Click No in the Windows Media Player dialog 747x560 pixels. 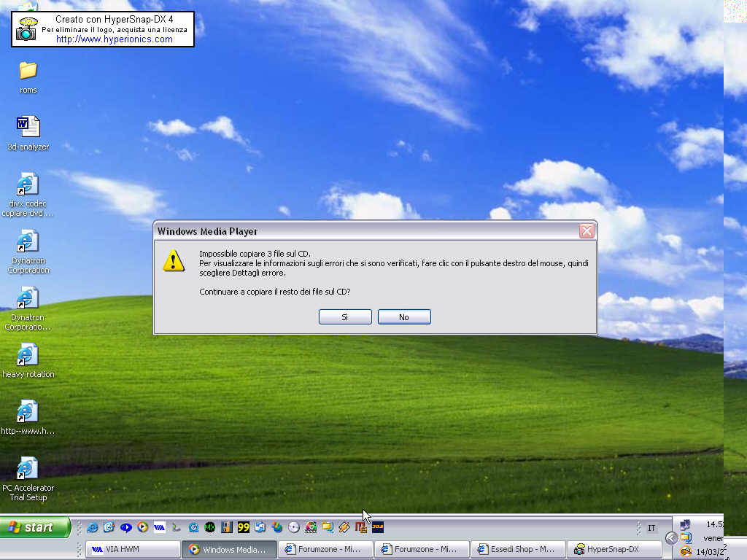coord(404,317)
